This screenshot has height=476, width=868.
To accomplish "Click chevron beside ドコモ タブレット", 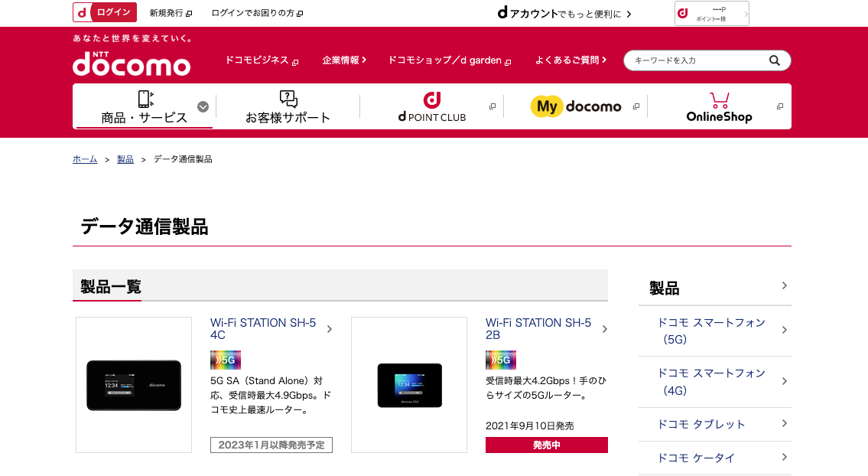I will (x=785, y=423).
